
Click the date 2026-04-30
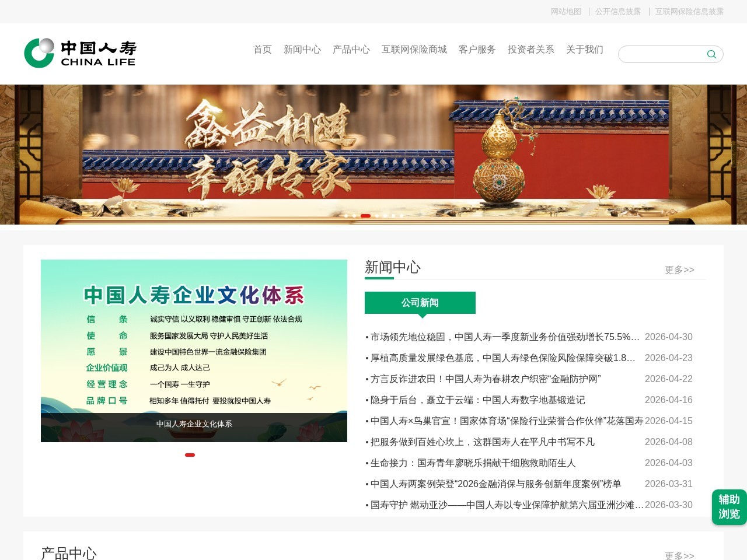pos(669,337)
